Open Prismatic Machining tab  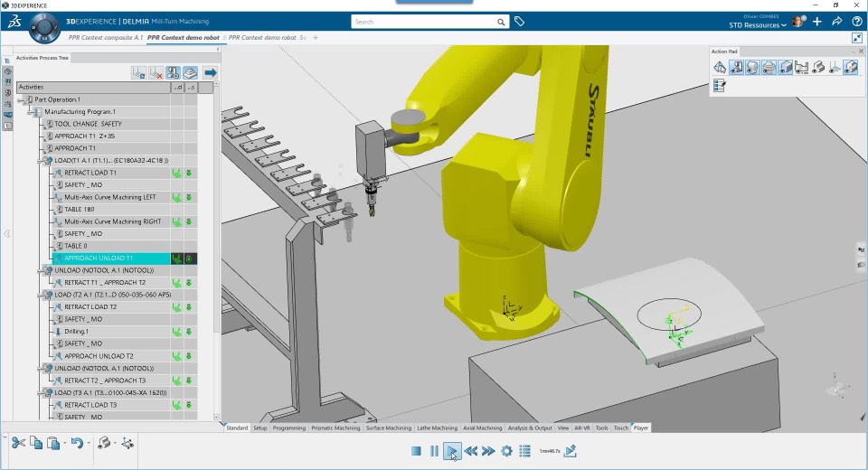coord(335,428)
